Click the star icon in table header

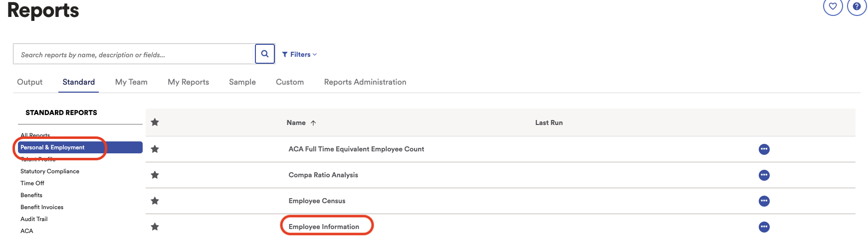coord(155,122)
